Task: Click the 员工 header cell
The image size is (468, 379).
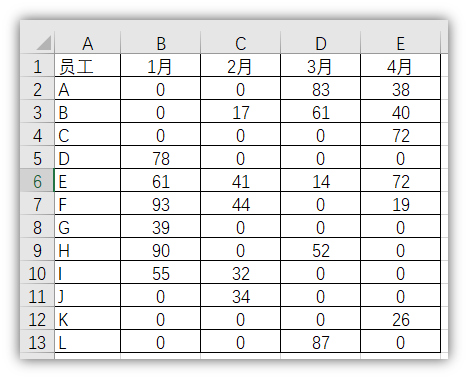Action: pos(87,66)
